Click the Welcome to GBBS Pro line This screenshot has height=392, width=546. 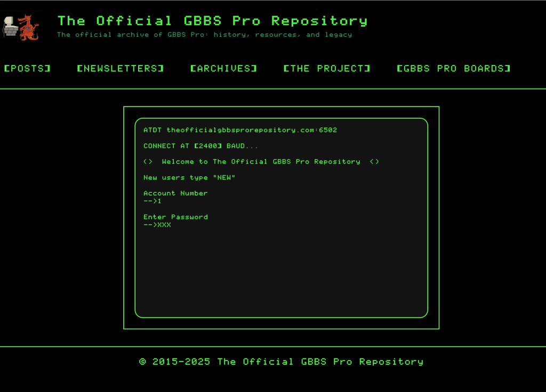pos(261,161)
